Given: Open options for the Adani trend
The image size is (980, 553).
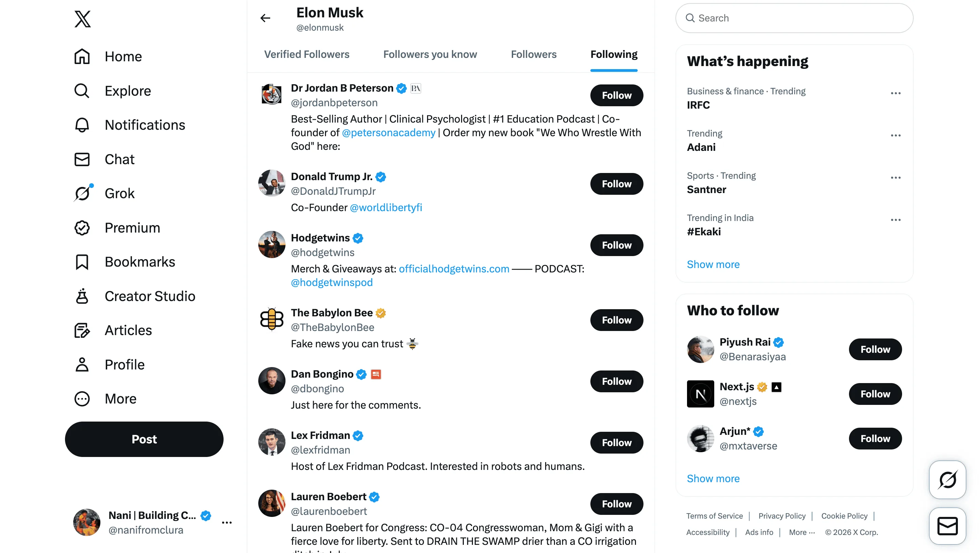Looking at the screenshot, I should tap(896, 136).
